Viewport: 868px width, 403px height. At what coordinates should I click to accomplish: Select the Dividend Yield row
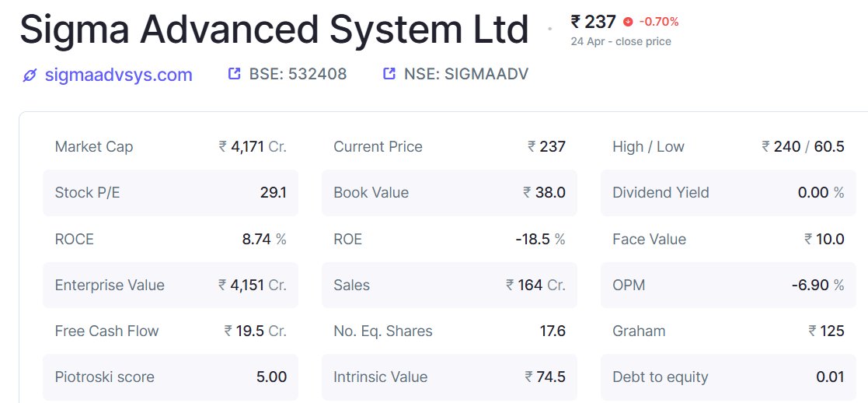click(728, 193)
